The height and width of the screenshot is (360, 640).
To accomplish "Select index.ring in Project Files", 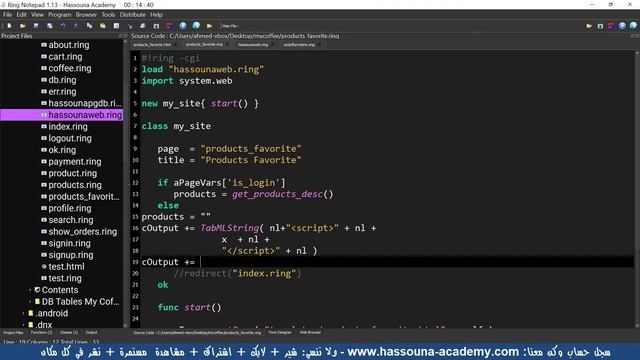I will click(x=68, y=127).
